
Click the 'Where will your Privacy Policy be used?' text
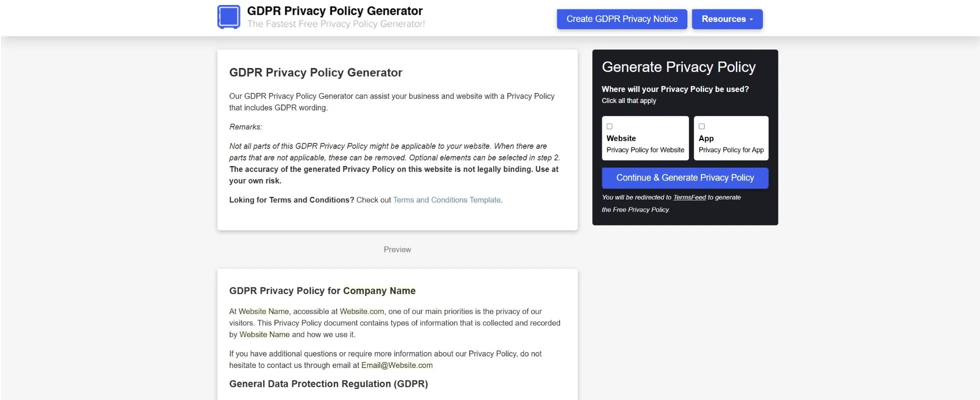coord(675,89)
